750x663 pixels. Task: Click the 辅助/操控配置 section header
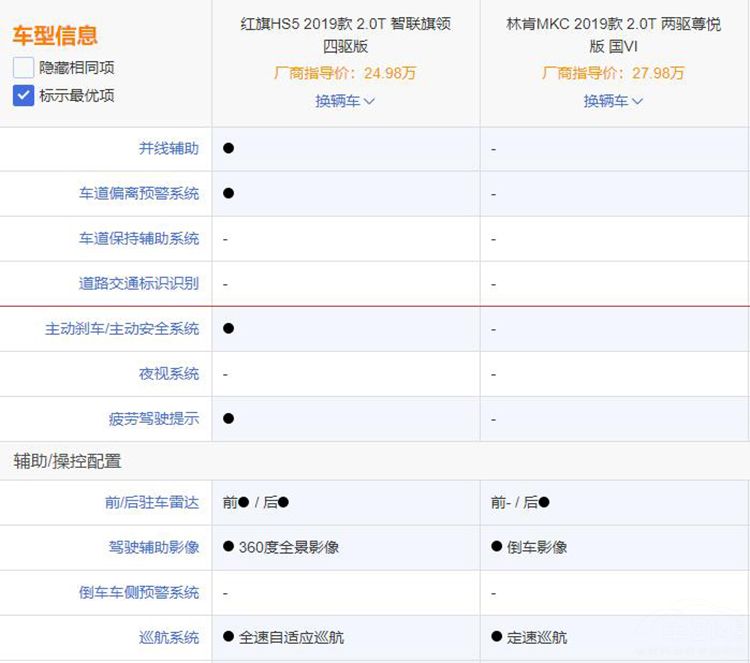tap(67, 461)
